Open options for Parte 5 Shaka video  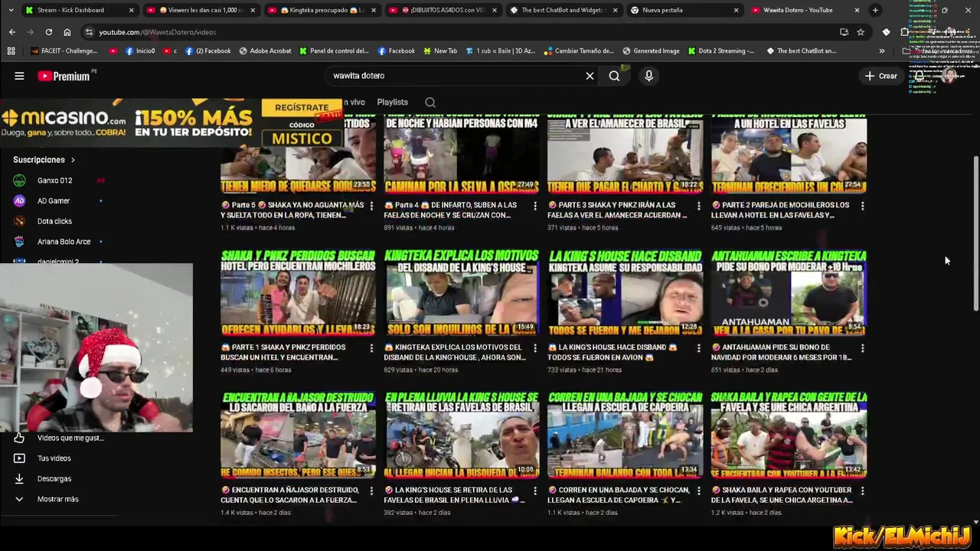coord(371,206)
